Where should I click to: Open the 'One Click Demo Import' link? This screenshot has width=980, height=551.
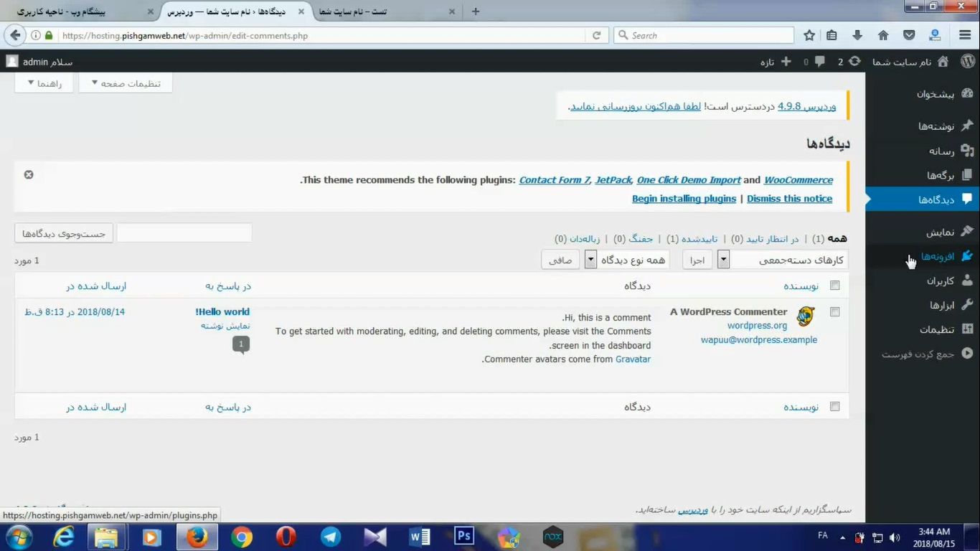coord(689,180)
